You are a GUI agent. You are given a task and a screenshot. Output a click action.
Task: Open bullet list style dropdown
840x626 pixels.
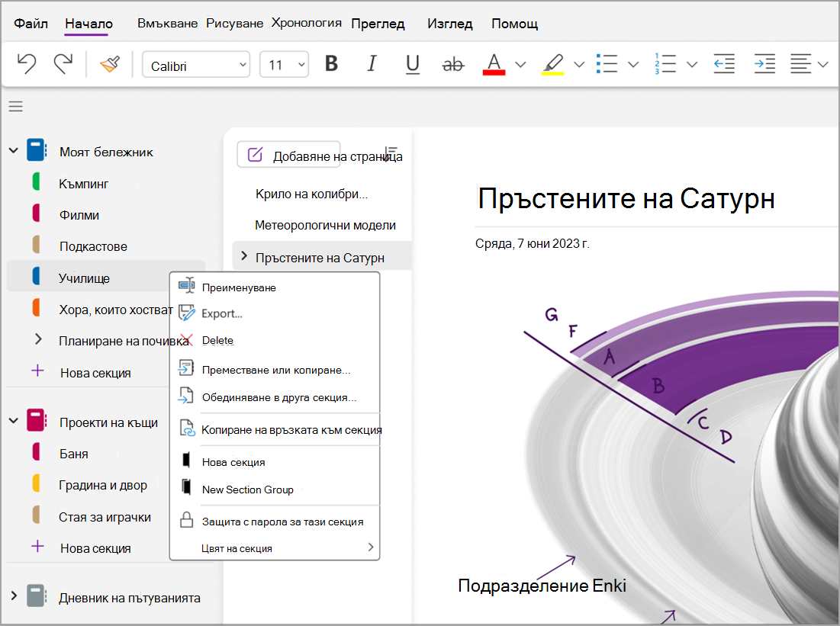point(633,64)
